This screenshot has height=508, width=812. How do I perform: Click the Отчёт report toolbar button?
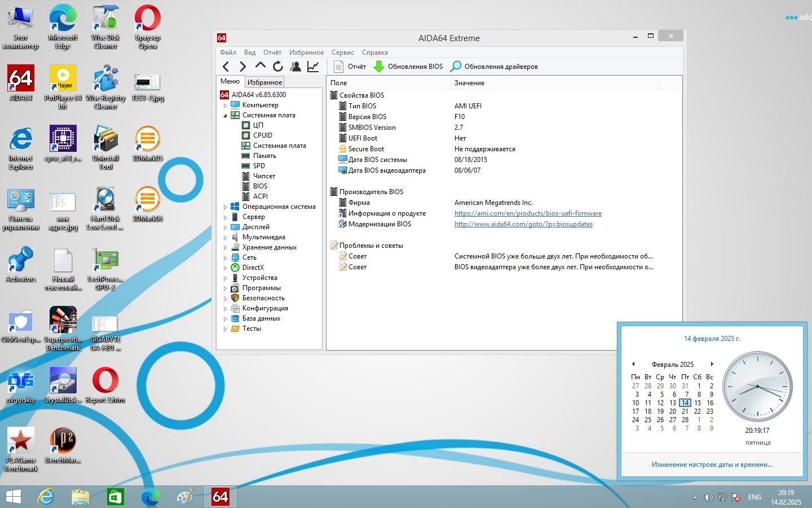(350, 67)
